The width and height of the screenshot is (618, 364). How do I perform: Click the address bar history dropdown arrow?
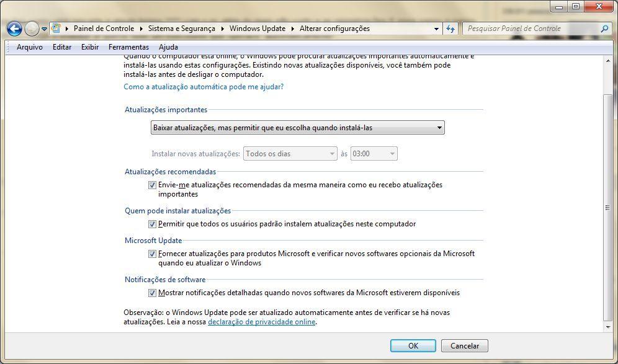click(x=436, y=29)
